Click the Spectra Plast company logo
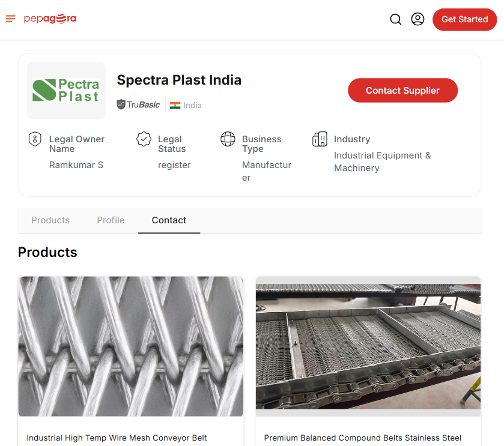Viewport: 504px width, 446px height. [x=66, y=91]
